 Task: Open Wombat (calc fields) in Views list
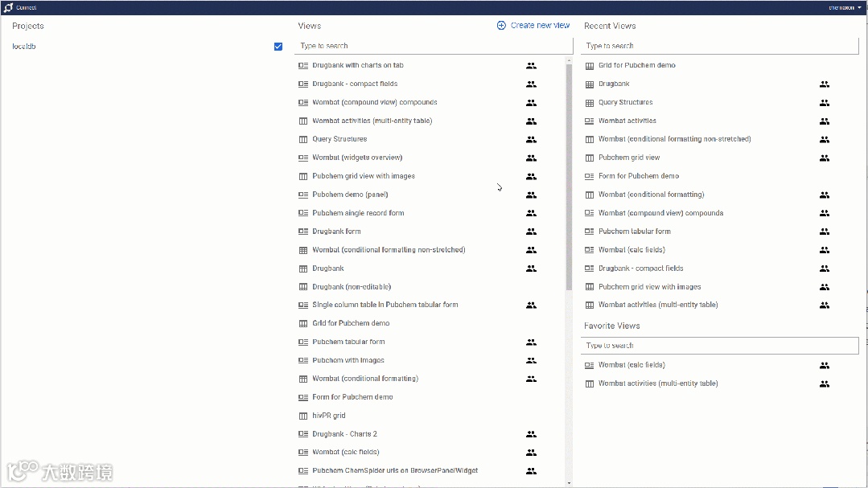(x=346, y=452)
